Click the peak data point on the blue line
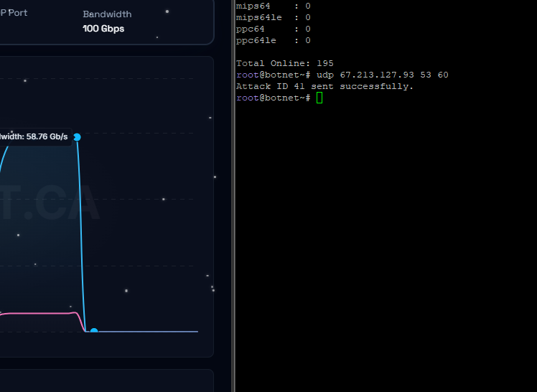This screenshot has height=392, width=537. point(77,137)
